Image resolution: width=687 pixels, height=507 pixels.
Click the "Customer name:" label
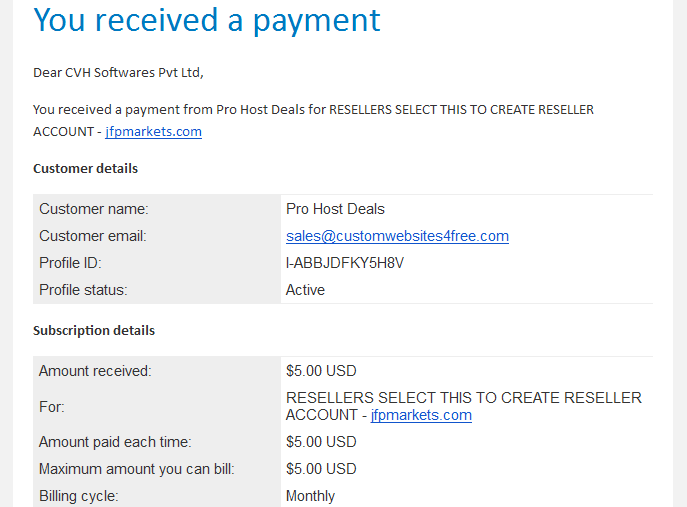click(x=94, y=209)
